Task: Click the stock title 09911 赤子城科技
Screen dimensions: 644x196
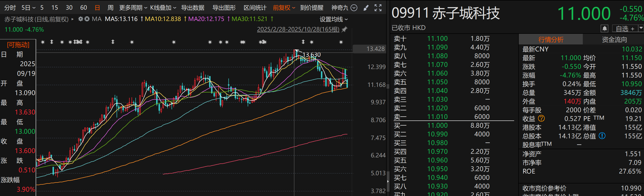Action: coord(446,13)
